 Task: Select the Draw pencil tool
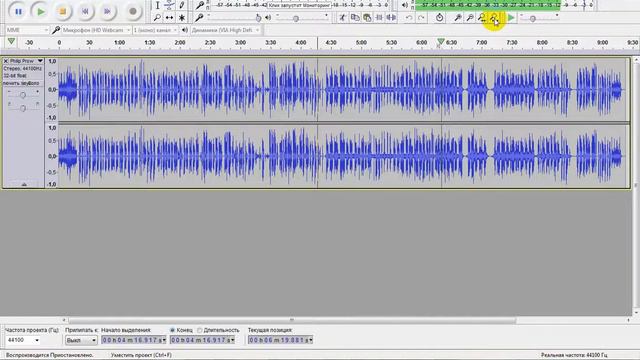pyautogui.click(x=182, y=5)
